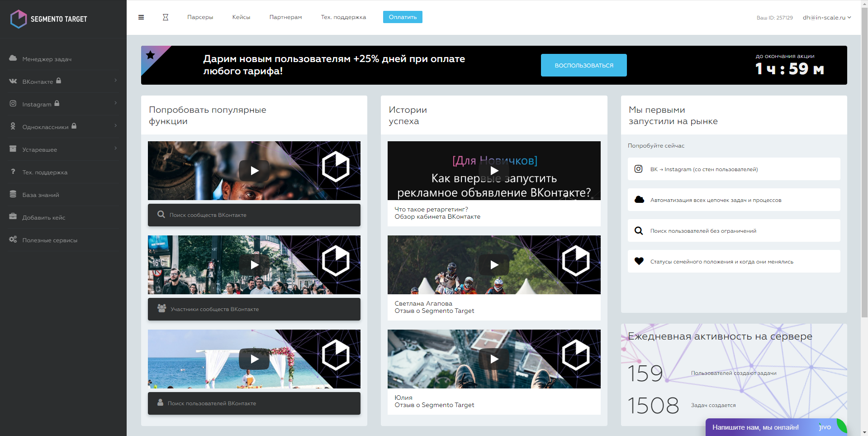Click the star icon on promo banner
Image resolution: width=868 pixels, height=436 pixels.
click(x=151, y=55)
